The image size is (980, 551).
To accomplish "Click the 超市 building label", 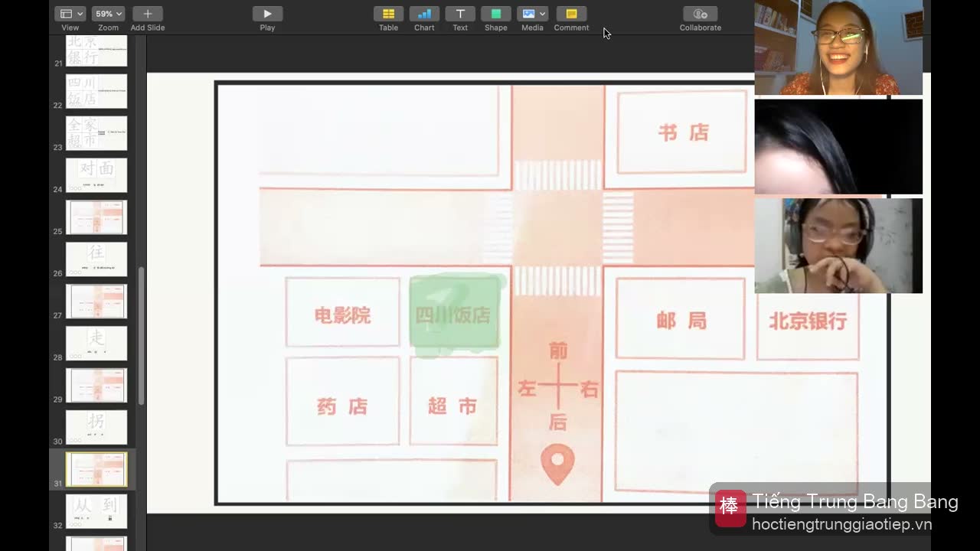I will coord(452,406).
